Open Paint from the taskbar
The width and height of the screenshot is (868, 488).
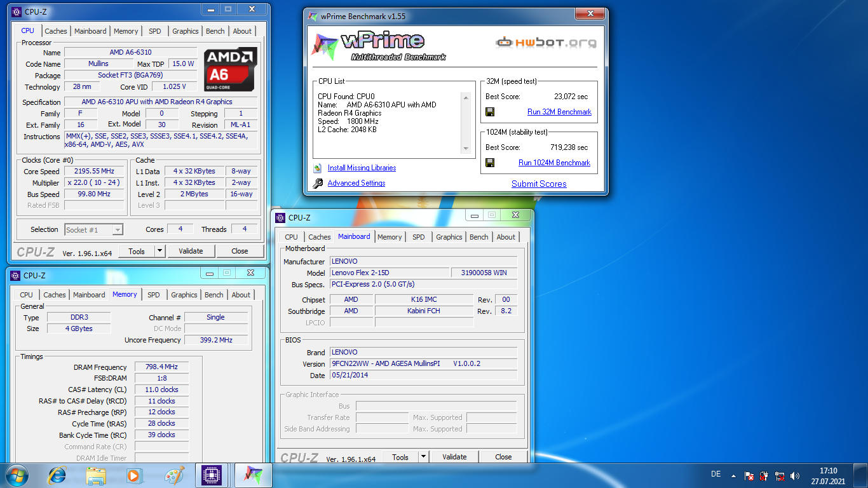coord(174,475)
